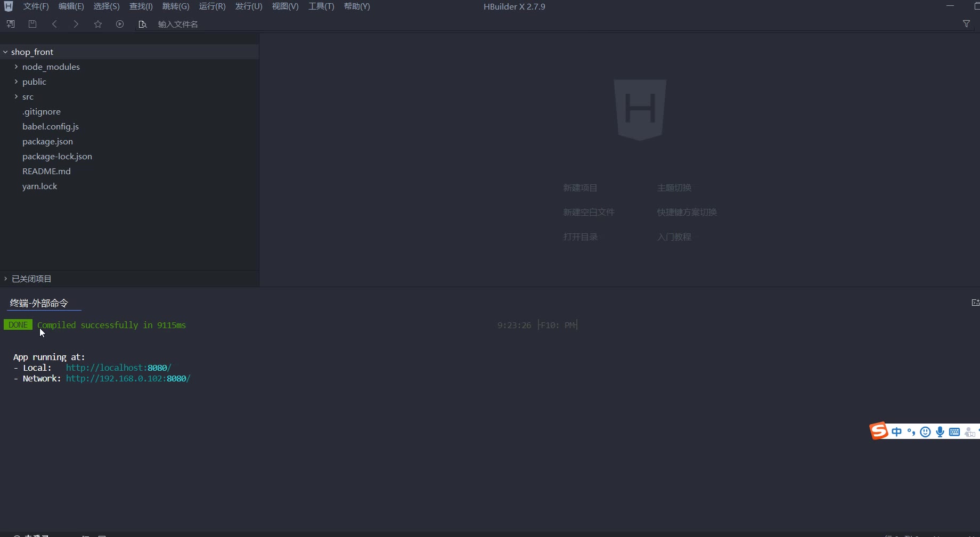This screenshot has height=537, width=980.
Task: Open the 工具(T) menu
Action: 321,6
